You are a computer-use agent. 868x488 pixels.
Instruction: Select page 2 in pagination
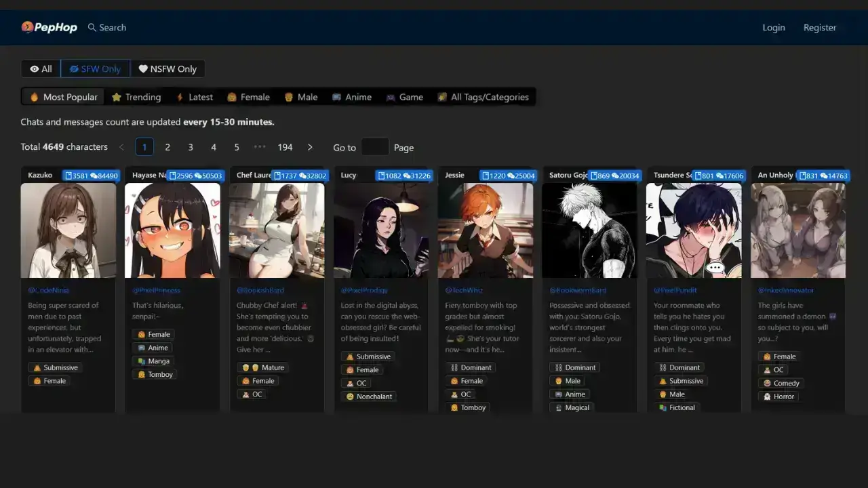tap(167, 147)
